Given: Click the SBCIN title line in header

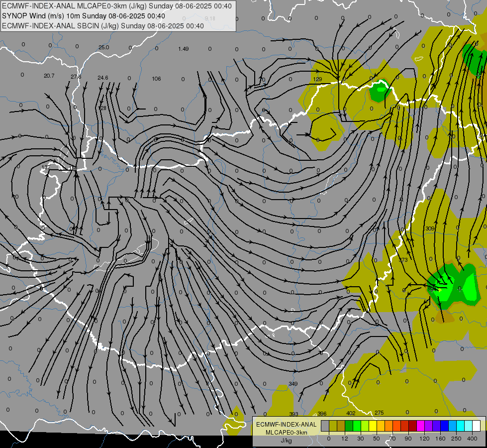Looking at the screenshot, I should [103, 26].
